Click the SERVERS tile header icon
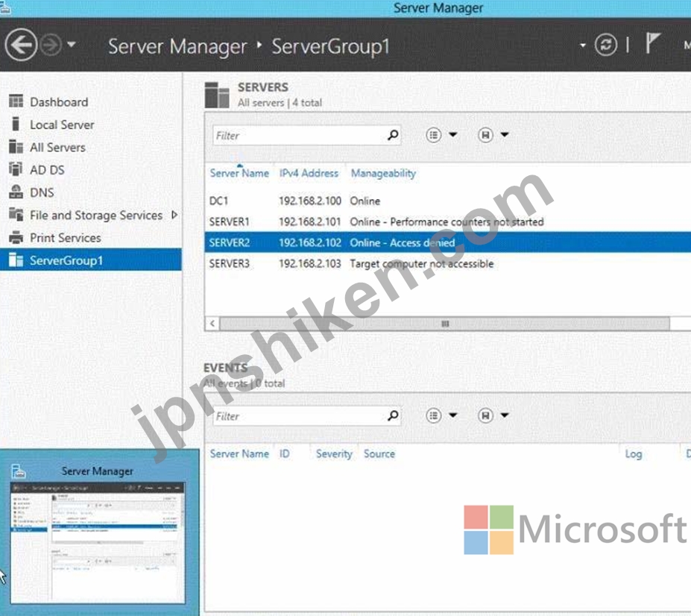Screen dimensions: 691x616 [217, 95]
